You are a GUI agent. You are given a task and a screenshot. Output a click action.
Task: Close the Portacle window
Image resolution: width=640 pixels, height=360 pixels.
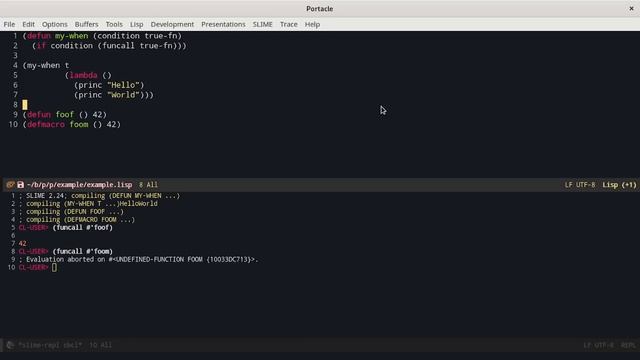tap(631, 9)
